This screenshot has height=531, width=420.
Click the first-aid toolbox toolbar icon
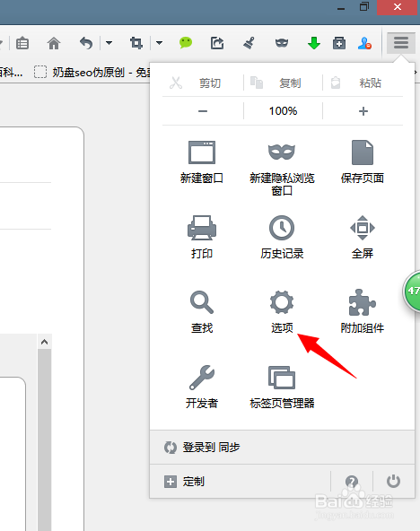(x=339, y=43)
